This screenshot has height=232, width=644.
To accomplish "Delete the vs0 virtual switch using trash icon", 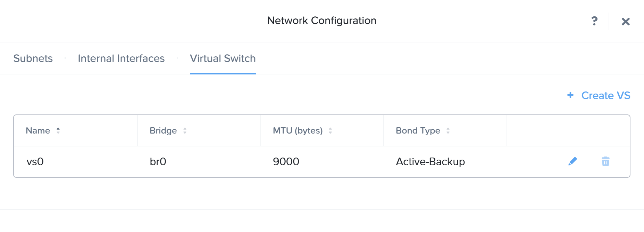I will coord(605,161).
